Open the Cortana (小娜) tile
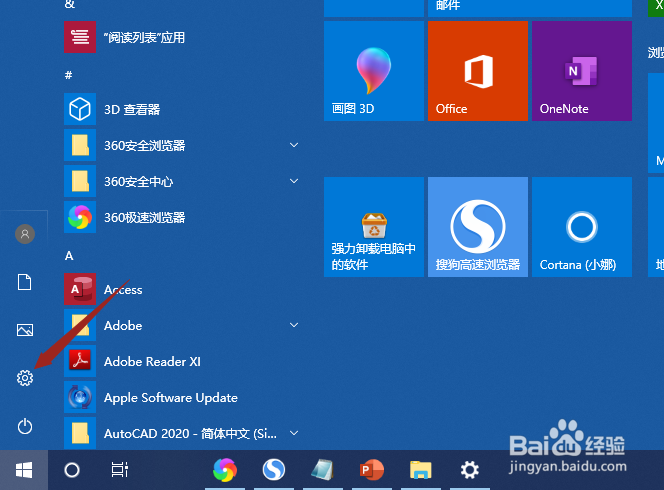The height and width of the screenshot is (490, 664). click(x=582, y=227)
